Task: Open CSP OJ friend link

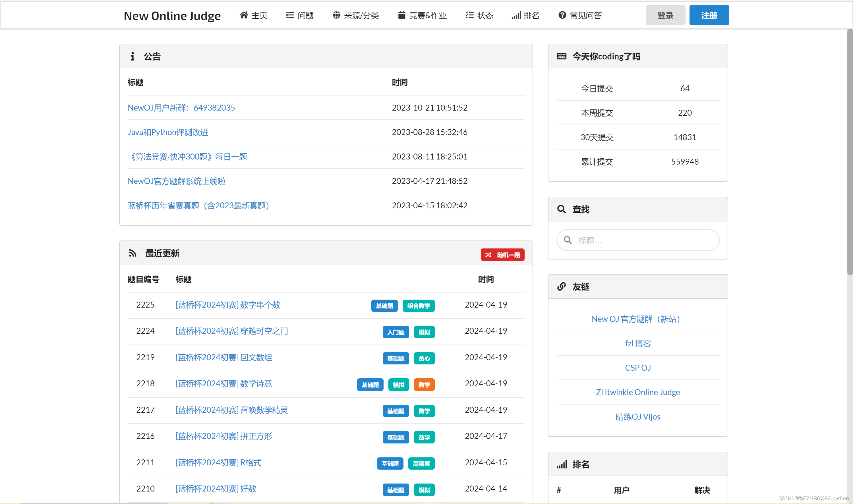Action: [x=638, y=368]
